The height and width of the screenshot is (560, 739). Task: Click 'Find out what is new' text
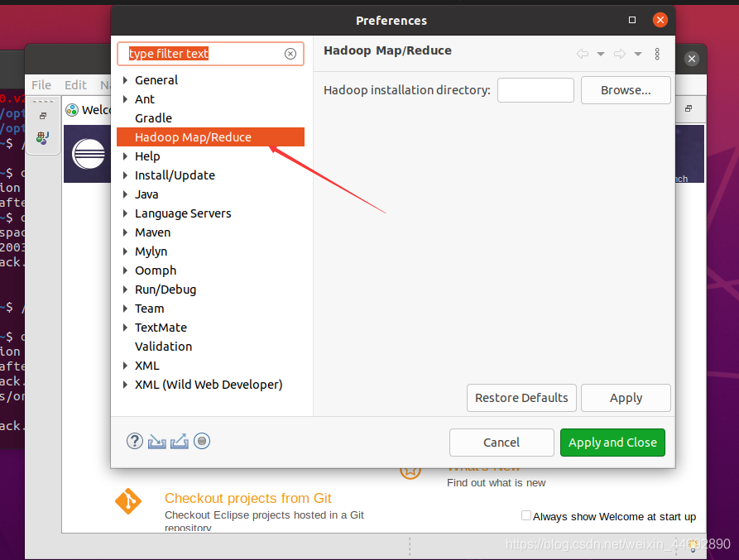[x=496, y=483]
